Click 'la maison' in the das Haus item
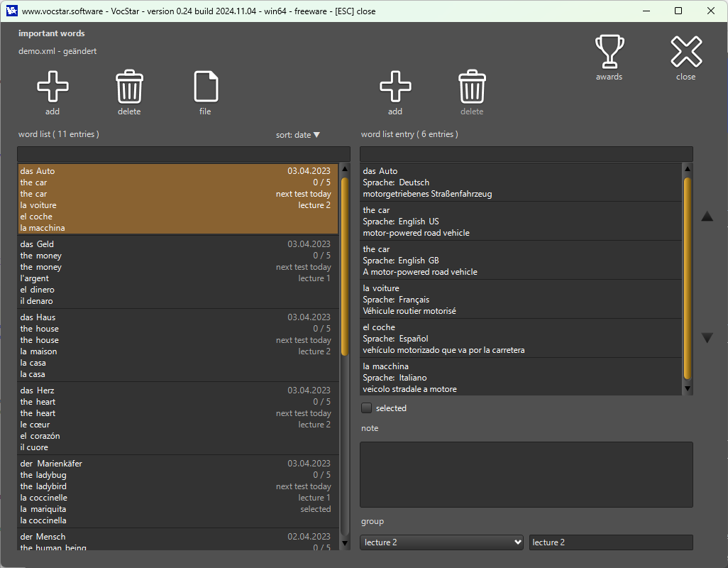 point(38,351)
